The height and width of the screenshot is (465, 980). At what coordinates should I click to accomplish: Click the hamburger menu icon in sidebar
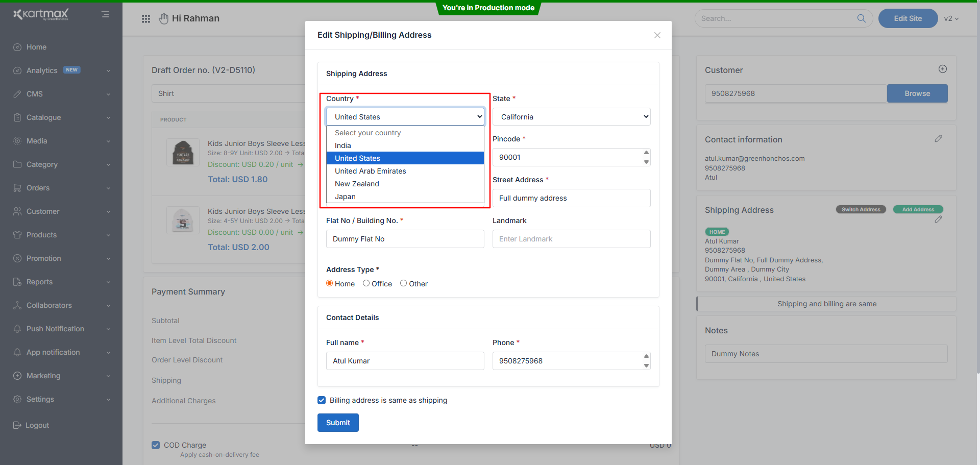(105, 14)
